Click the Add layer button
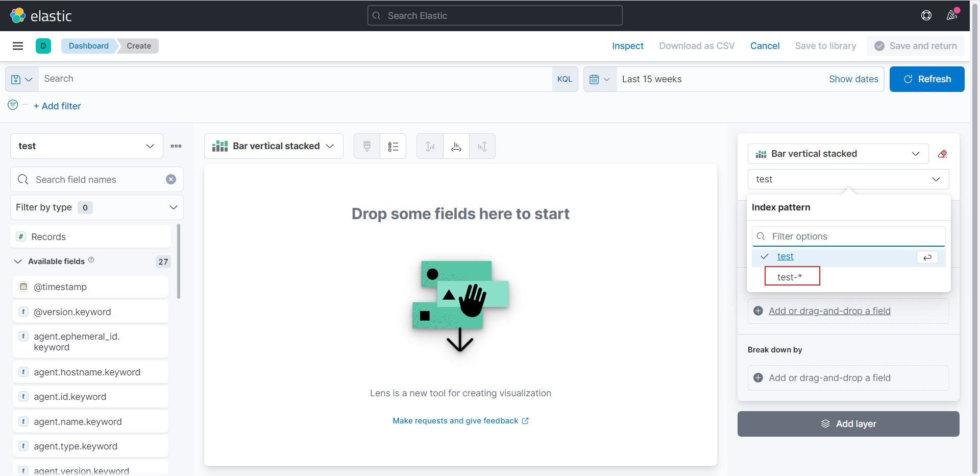Screen dimensions: 980x476 [848, 424]
